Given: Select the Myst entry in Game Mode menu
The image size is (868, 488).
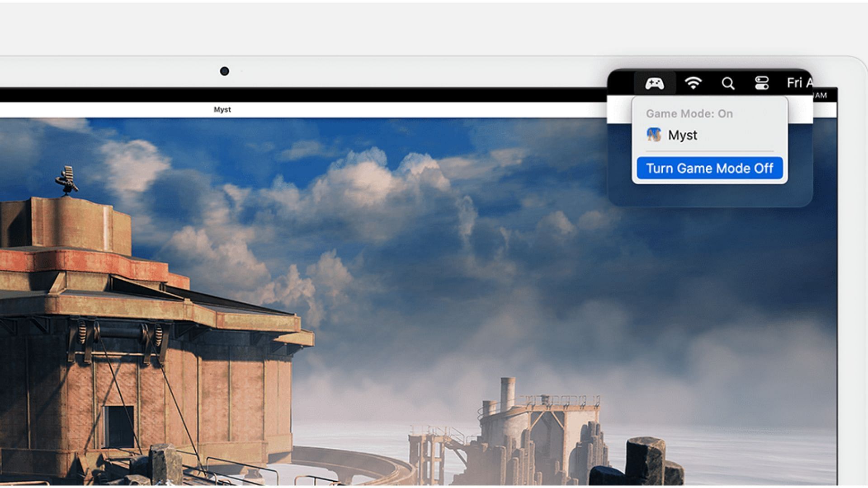Looking at the screenshot, I should click(x=710, y=135).
